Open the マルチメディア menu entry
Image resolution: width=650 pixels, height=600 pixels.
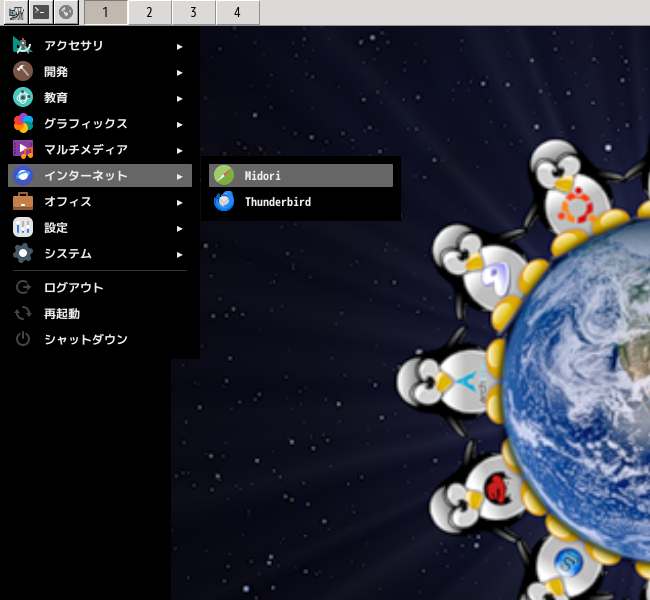click(x=100, y=150)
